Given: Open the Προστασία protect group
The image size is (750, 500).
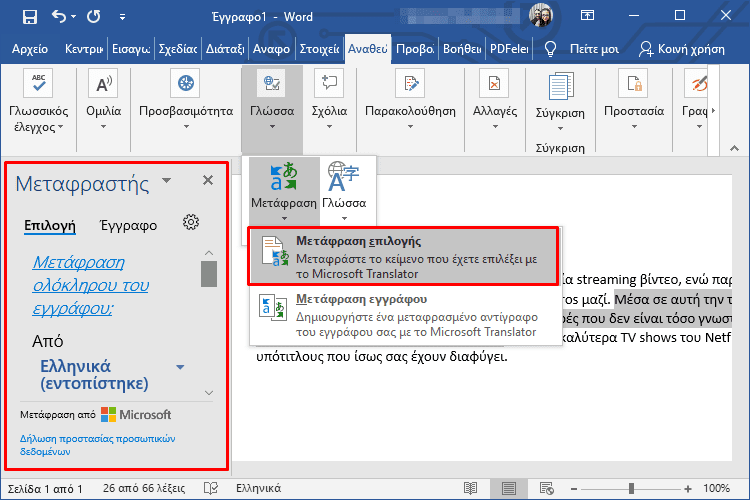Looking at the screenshot, I should point(634,99).
